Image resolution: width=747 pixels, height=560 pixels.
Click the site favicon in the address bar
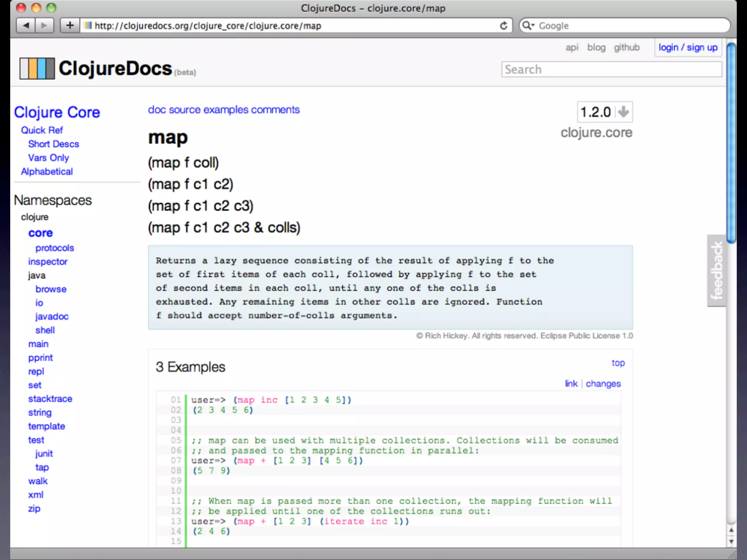click(x=88, y=26)
